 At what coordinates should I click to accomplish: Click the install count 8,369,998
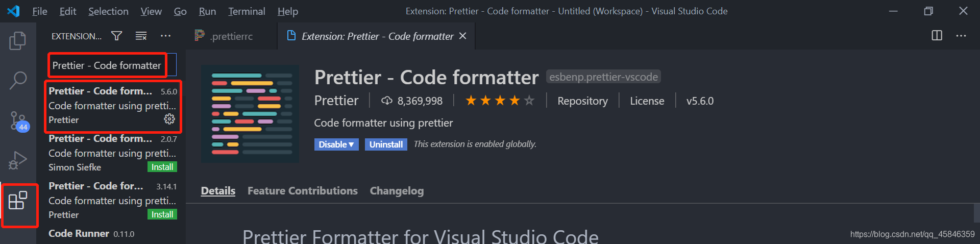point(420,101)
